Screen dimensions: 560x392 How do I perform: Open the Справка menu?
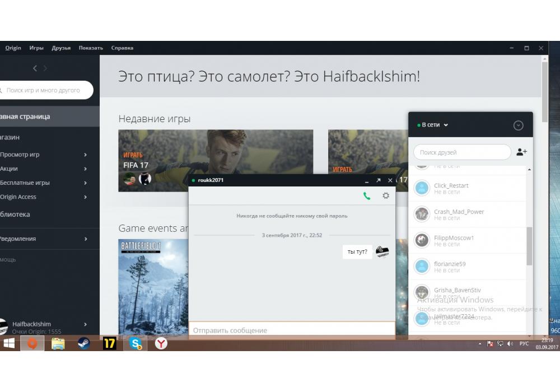[x=122, y=48]
